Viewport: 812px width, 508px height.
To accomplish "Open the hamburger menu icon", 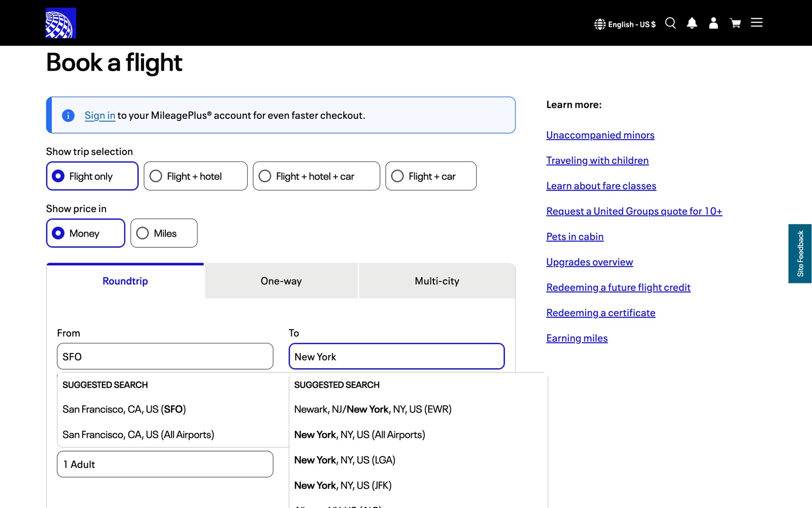I will 757,22.
